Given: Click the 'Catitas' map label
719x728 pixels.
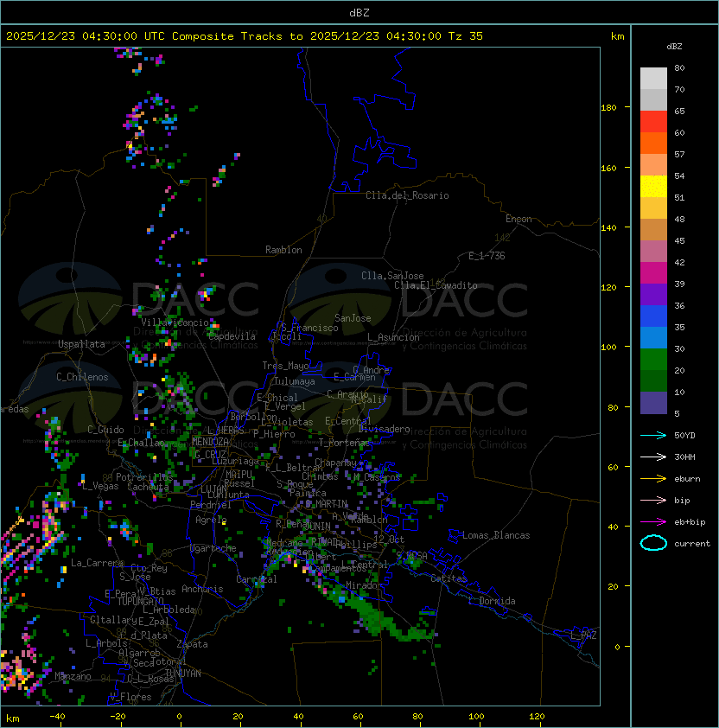Looking at the screenshot, I should coord(449,579).
